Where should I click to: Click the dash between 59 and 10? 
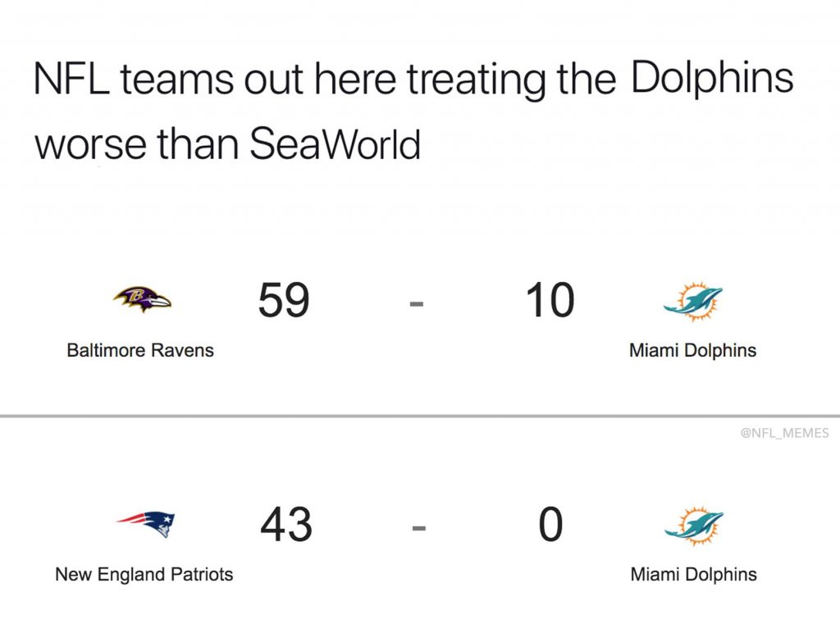point(417,305)
